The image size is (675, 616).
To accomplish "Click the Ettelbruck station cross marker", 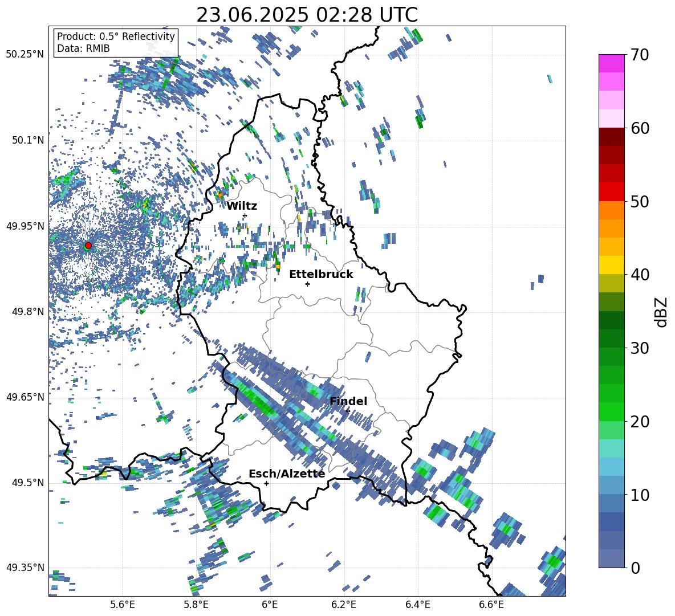I will [x=307, y=284].
